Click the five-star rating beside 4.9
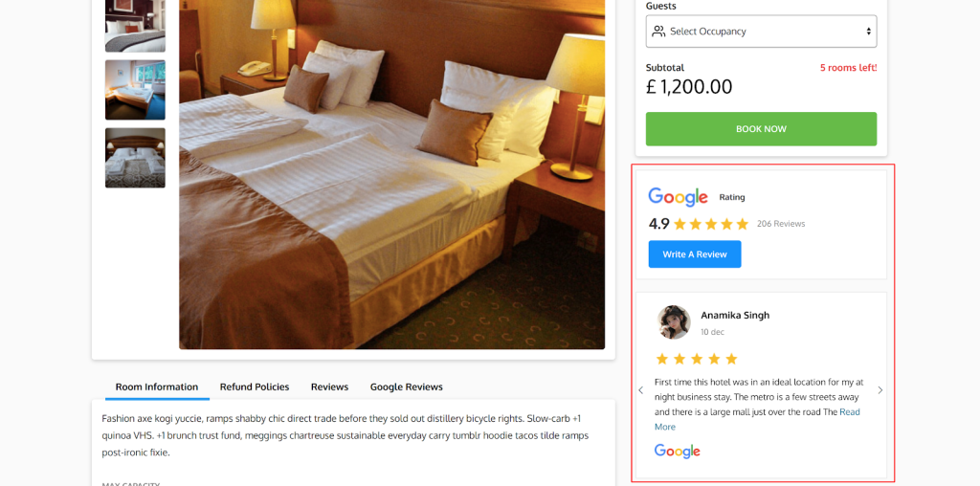This screenshot has height=486, width=980. pyautogui.click(x=711, y=224)
